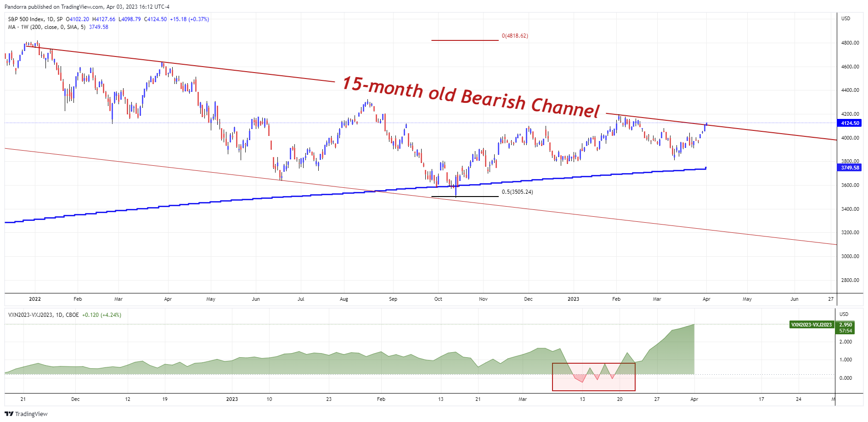
Task: Click the 4800.00 price scale label
Action: coord(850,43)
